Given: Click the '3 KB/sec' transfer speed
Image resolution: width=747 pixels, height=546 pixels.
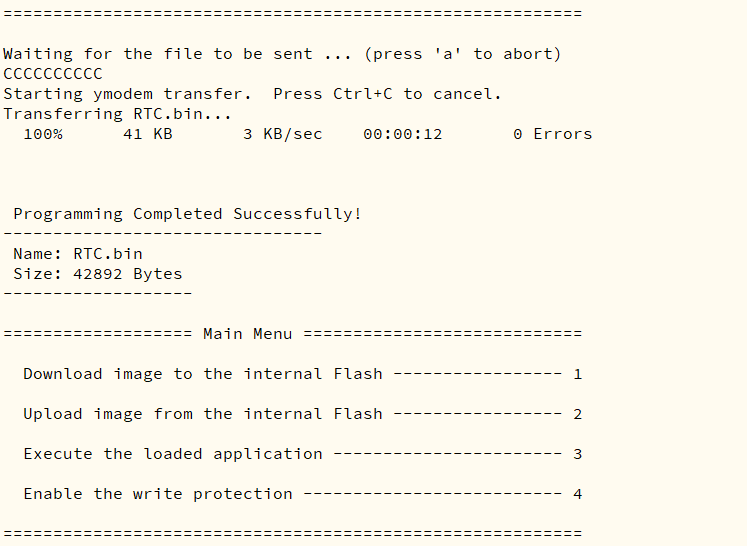Looking at the screenshot, I should click(x=282, y=134).
